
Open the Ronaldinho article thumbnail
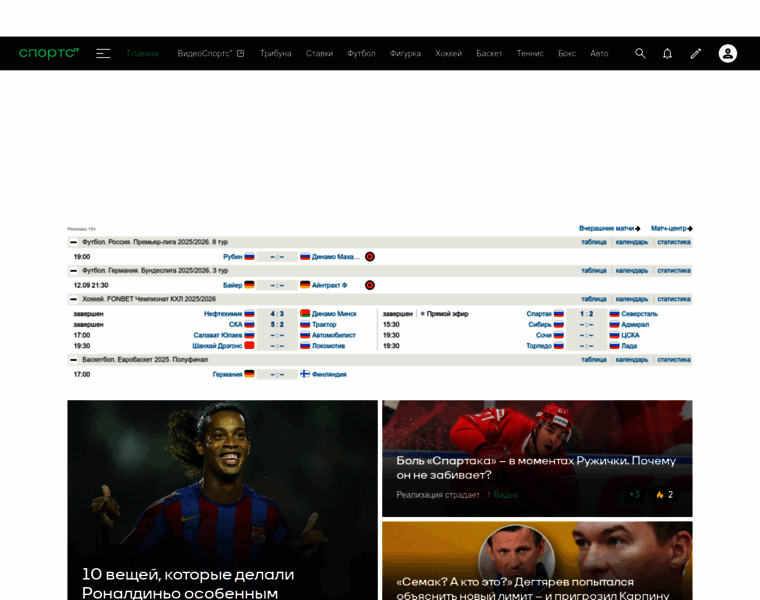(x=222, y=480)
